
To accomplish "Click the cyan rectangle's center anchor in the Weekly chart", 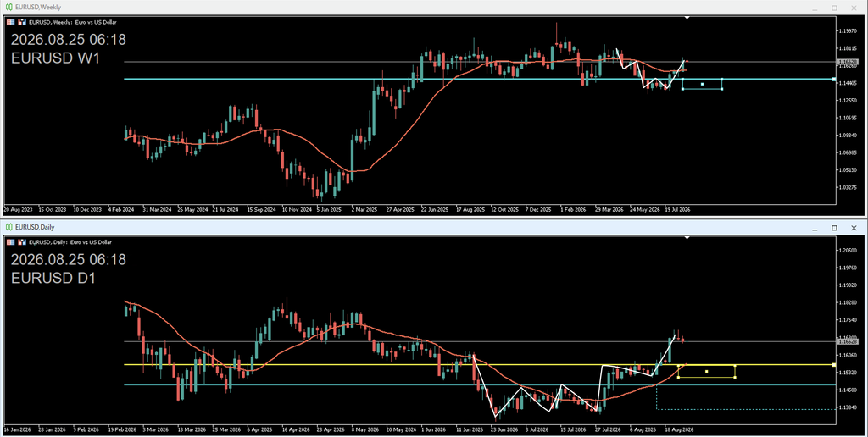I will 703,84.
